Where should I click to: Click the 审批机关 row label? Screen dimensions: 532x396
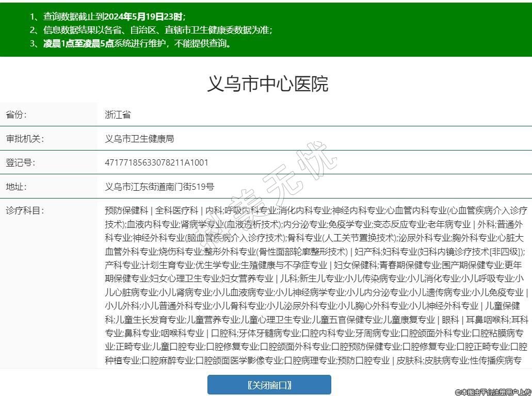point(24,139)
